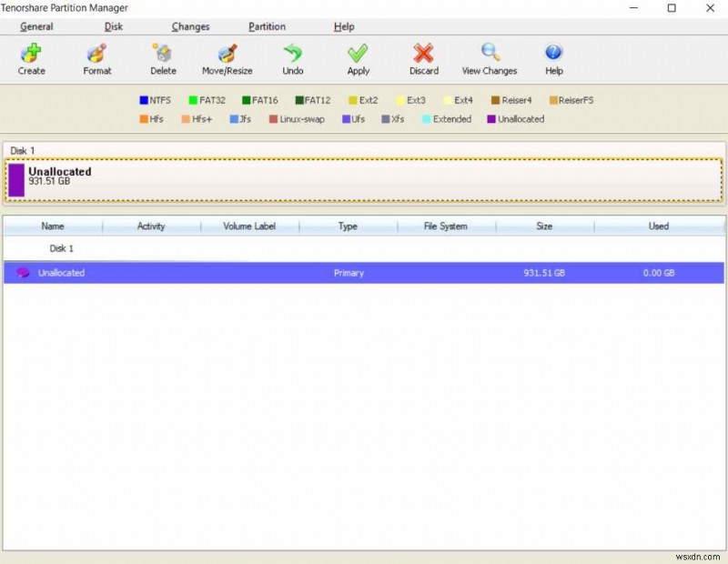Open View Changes panel

490,56
